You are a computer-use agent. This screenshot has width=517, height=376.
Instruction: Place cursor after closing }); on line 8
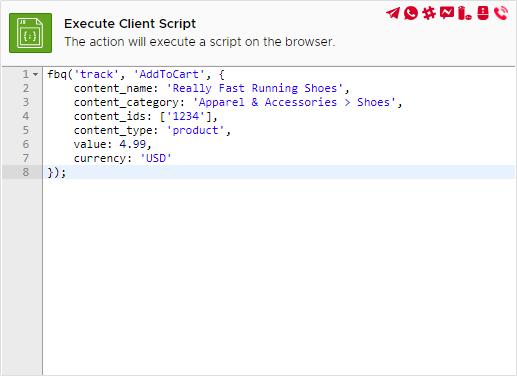(x=67, y=172)
